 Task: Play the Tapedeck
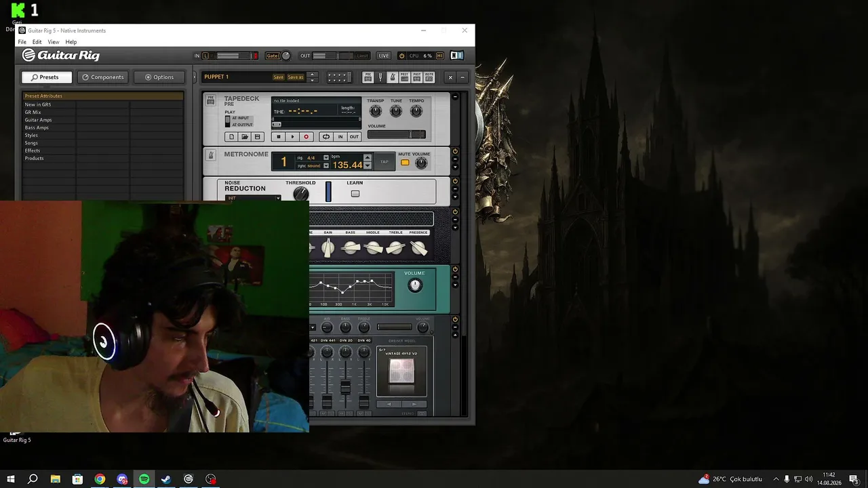[292, 137]
